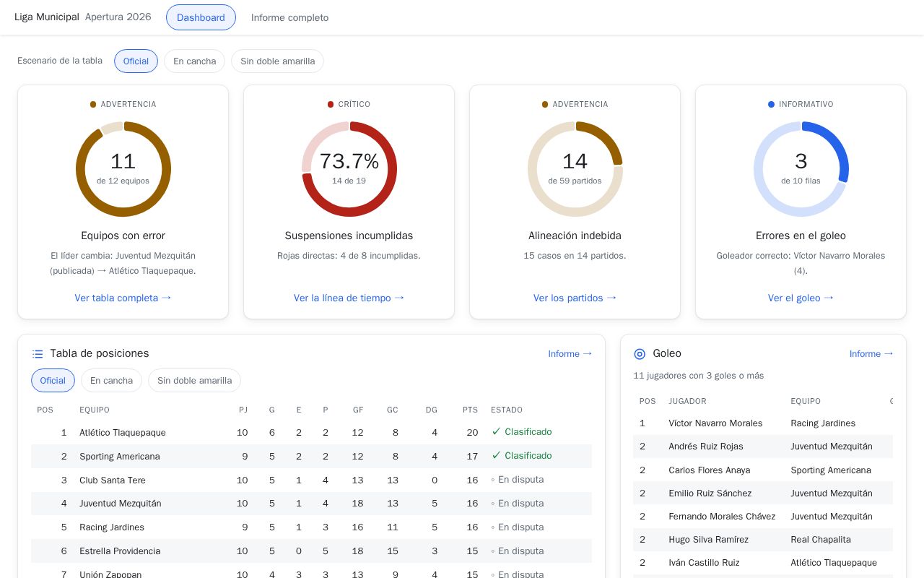924x578 pixels.
Task: Open Ver la línea de tiempo link
Action: (349, 298)
